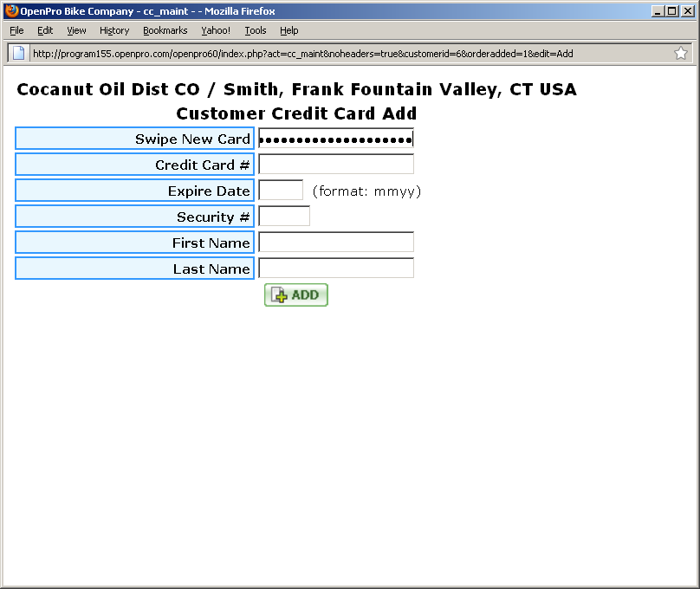The image size is (700, 589).
Task: Open the Bookmarks menu
Action: 165,30
